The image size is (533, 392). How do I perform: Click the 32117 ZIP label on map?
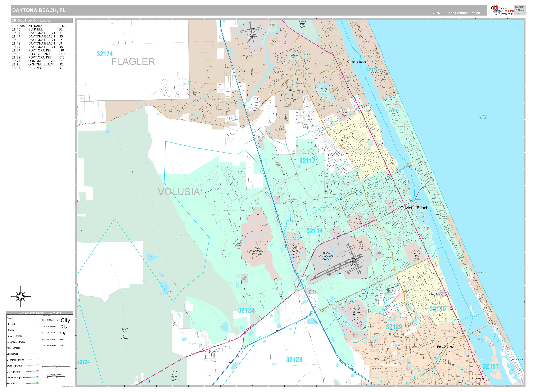pyautogui.click(x=307, y=161)
